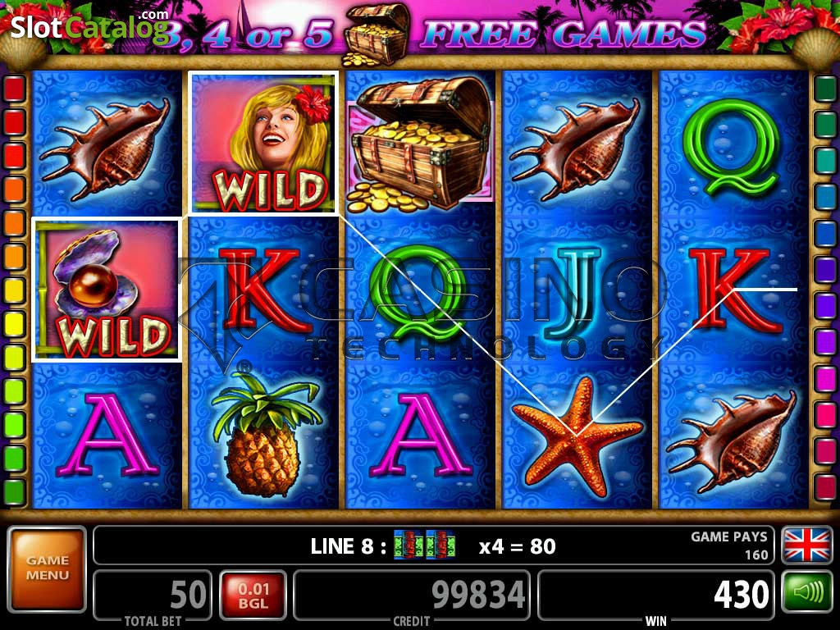Image resolution: width=840 pixels, height=630 pixels.
Task: Click the blonde woman Wild symbol
Action: click(x=263, y=143)
